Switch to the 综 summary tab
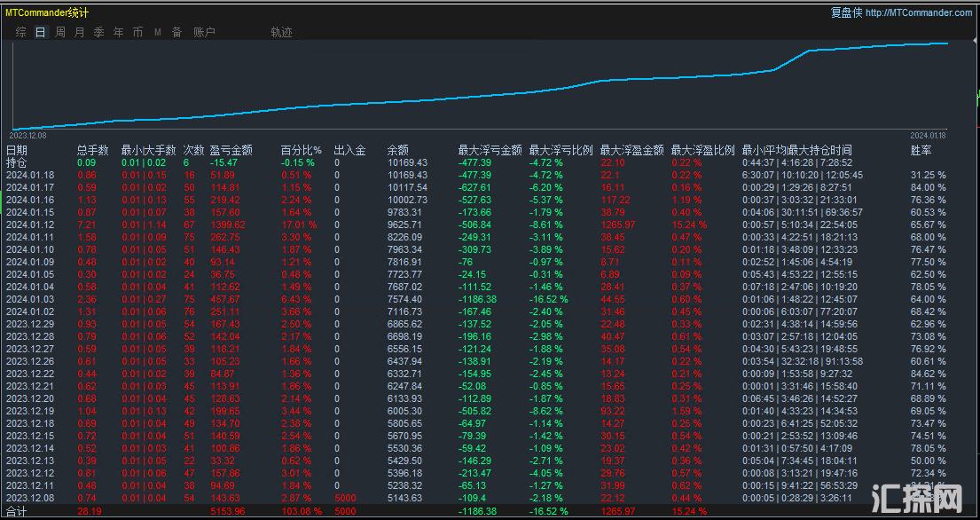Screen dimensions: 980x520 20,32
